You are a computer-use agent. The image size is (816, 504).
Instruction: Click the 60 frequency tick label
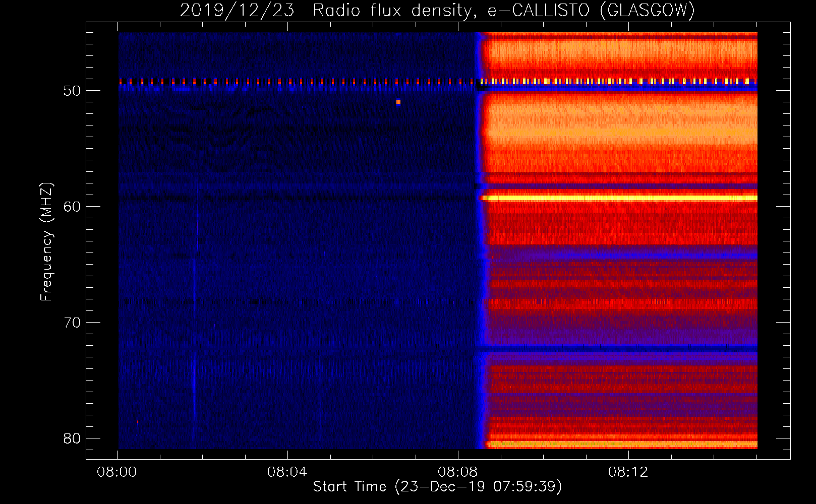click(72, 207)
